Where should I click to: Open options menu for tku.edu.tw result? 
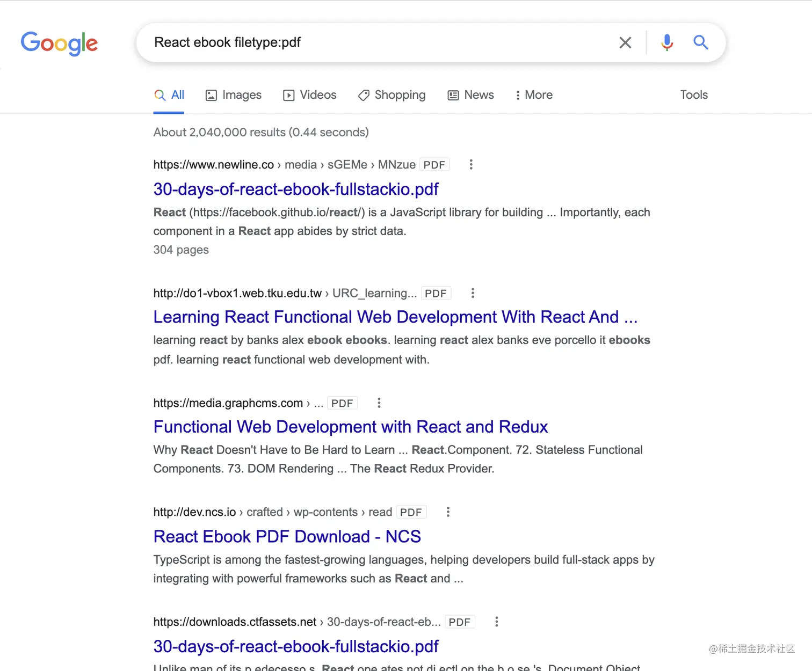point(473,293)
